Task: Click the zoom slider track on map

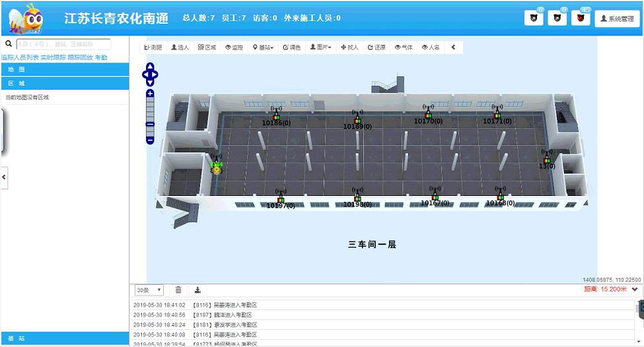Action: pyautogui.click(x=150, y=117)
